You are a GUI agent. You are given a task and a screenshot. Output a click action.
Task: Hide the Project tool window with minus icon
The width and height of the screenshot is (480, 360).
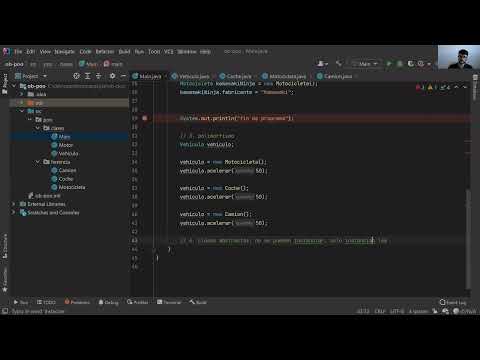(123, 76)
